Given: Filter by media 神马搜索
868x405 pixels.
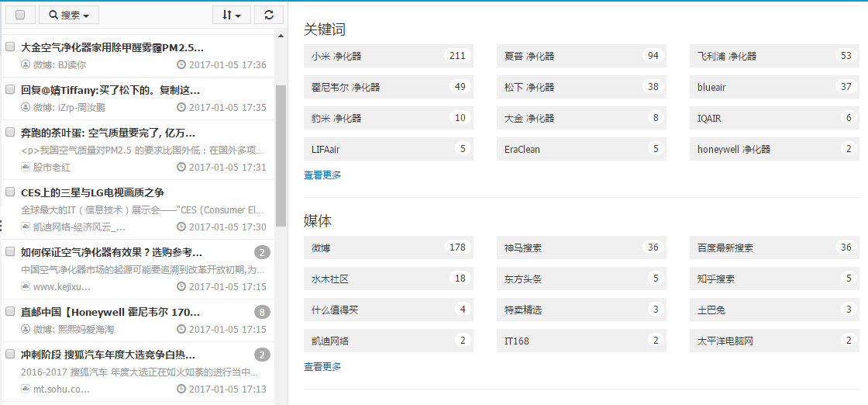Looking at the screenshot, I should point(581,247).
